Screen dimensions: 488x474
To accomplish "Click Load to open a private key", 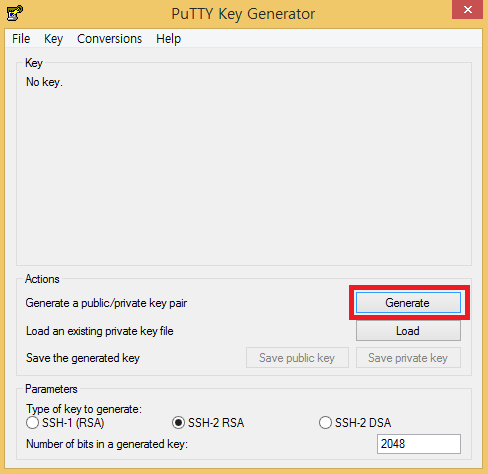I will click(408, 331).
